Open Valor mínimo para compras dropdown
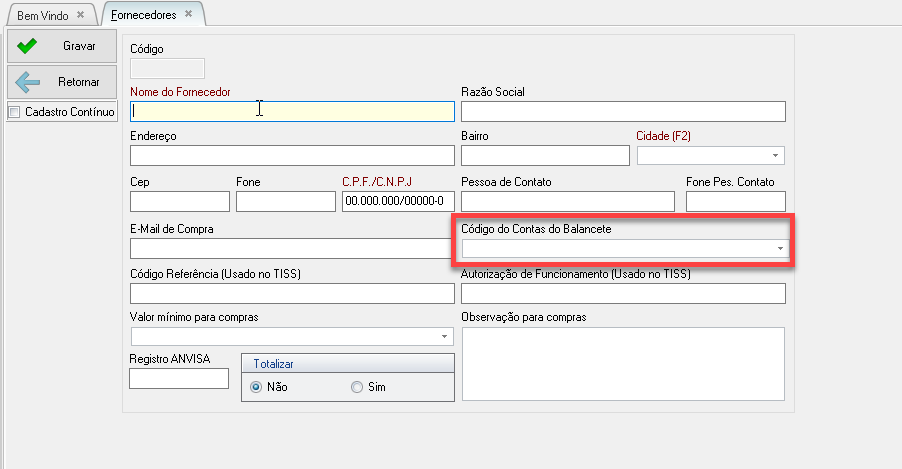Screen dimensions: 902x469 click(444, 337)
